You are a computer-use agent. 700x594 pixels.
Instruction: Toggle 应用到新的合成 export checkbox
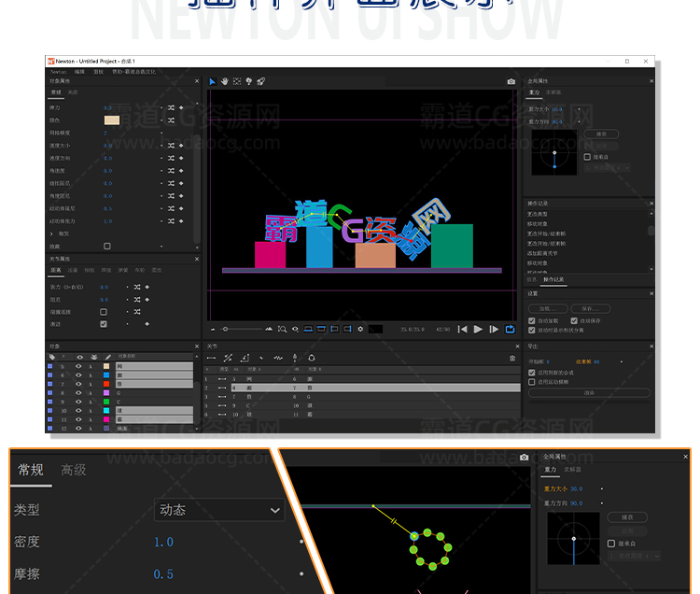click(x=532, y=373)
